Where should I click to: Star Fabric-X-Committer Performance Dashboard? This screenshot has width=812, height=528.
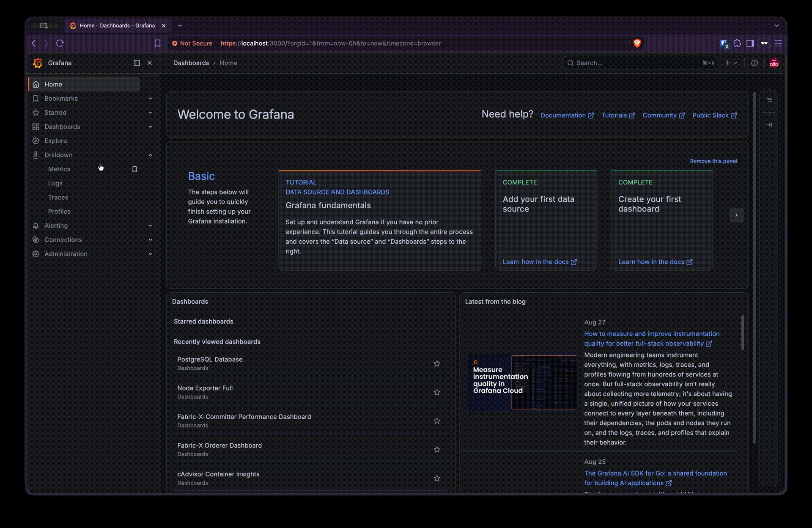(x=437, y=421)
